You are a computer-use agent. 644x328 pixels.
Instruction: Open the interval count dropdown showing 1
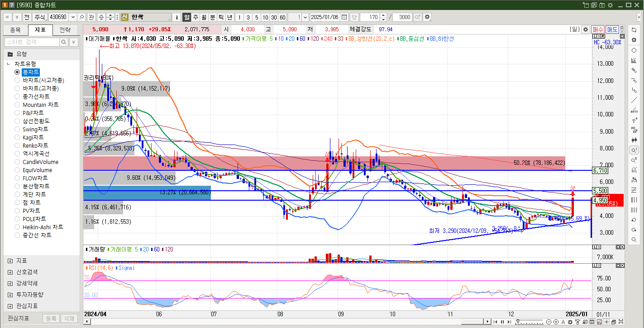point(305,17)
